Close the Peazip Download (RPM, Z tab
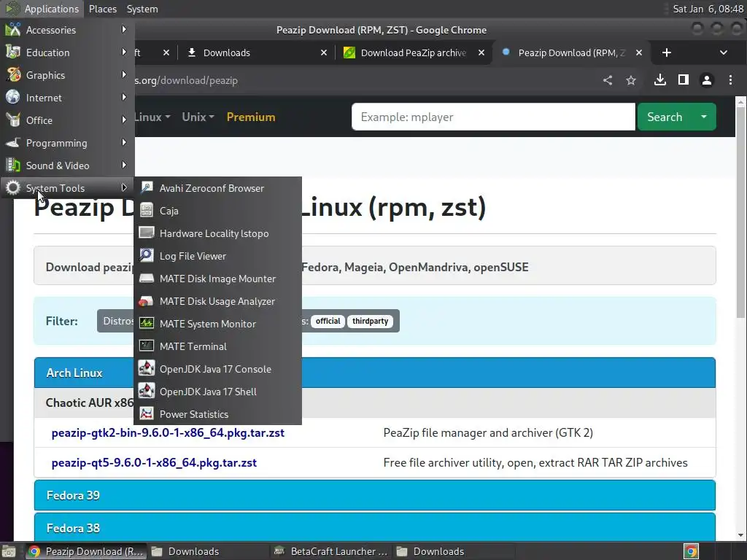This screenshot has height=560, width=747. click(639, 52)
